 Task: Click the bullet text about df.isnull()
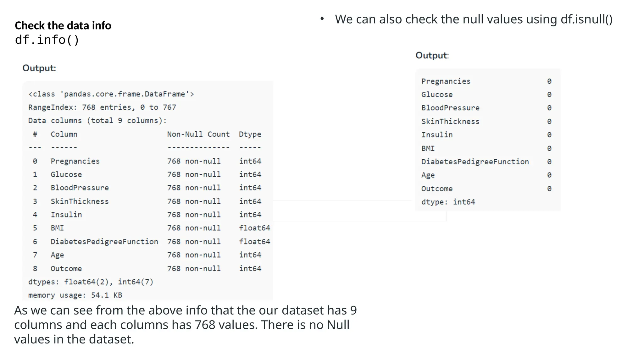(x=473, y=19)
